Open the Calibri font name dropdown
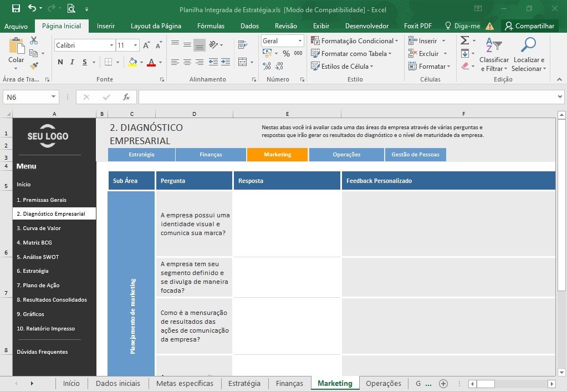The width and height of the screenshot is (567, 392). [111, 45]
